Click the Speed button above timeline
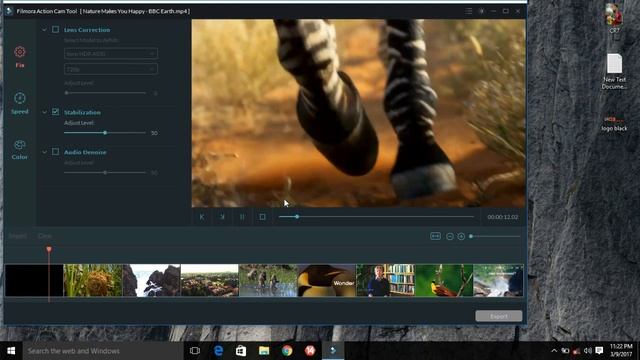 coord(18,236)
